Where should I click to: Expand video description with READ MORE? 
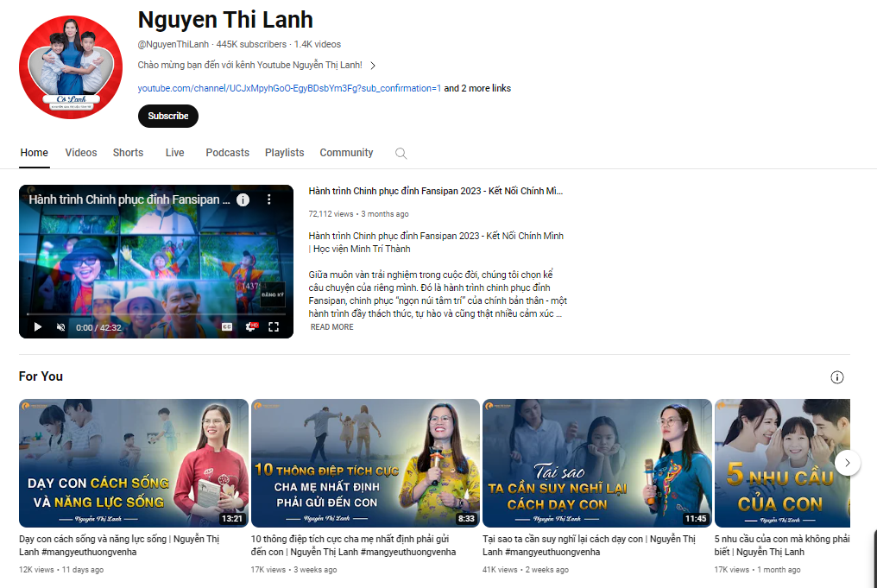(331, 327)
